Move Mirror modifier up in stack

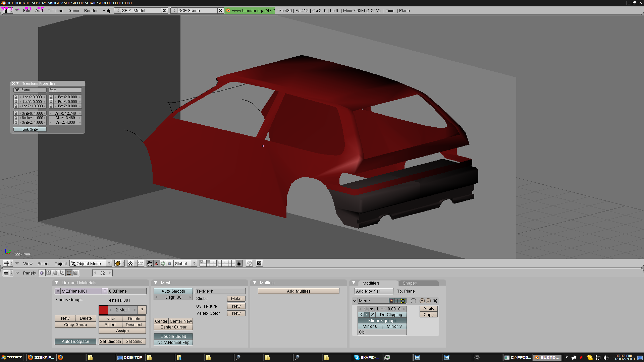point(422,301)
